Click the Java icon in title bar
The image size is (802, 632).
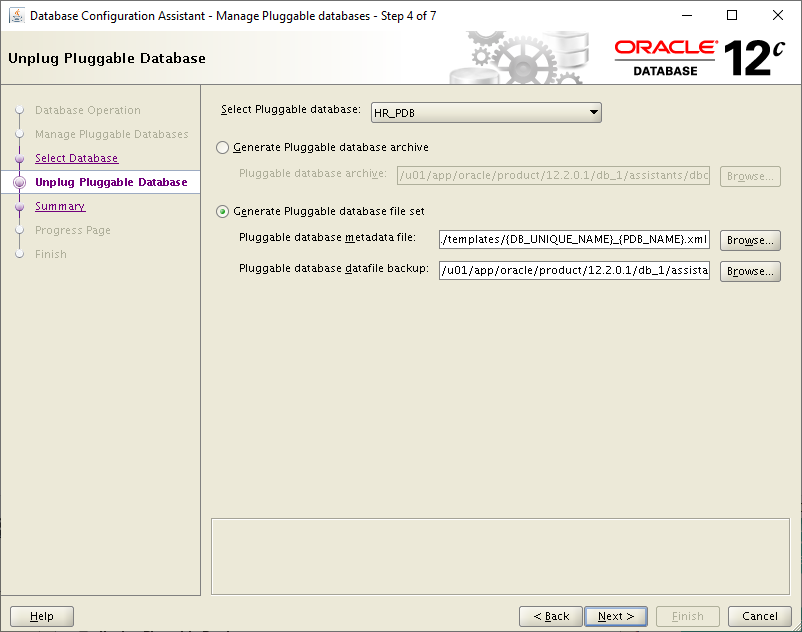pos(17,16)
